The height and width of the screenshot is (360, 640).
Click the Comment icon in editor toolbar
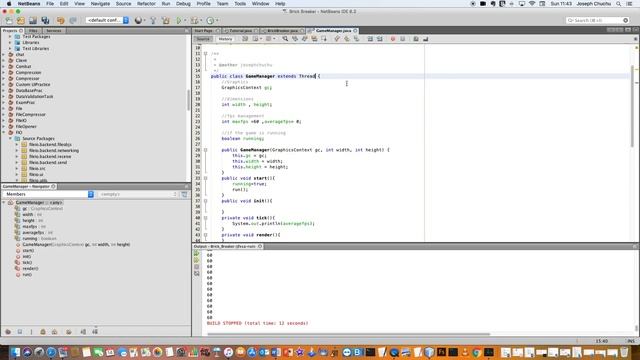[x=416, y=39]
